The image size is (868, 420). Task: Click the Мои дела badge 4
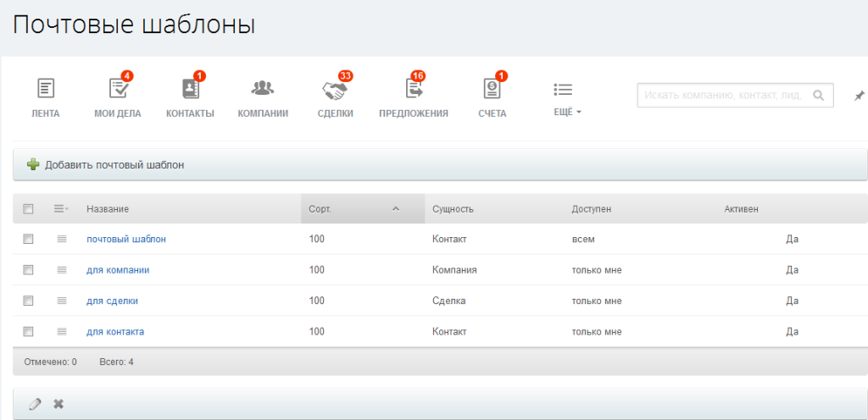pyautogui.click(x=127, y=75)
